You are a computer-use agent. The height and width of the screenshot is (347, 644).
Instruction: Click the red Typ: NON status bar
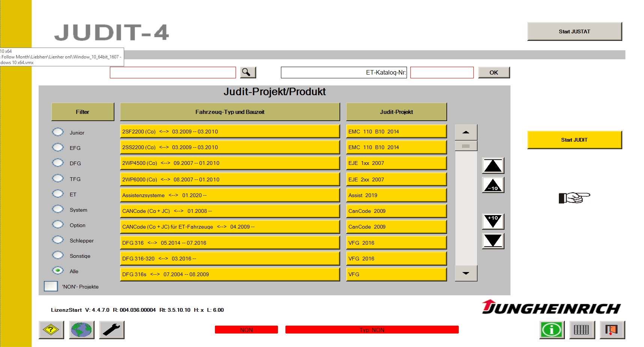pyautogui.click(x=372, y=330)
